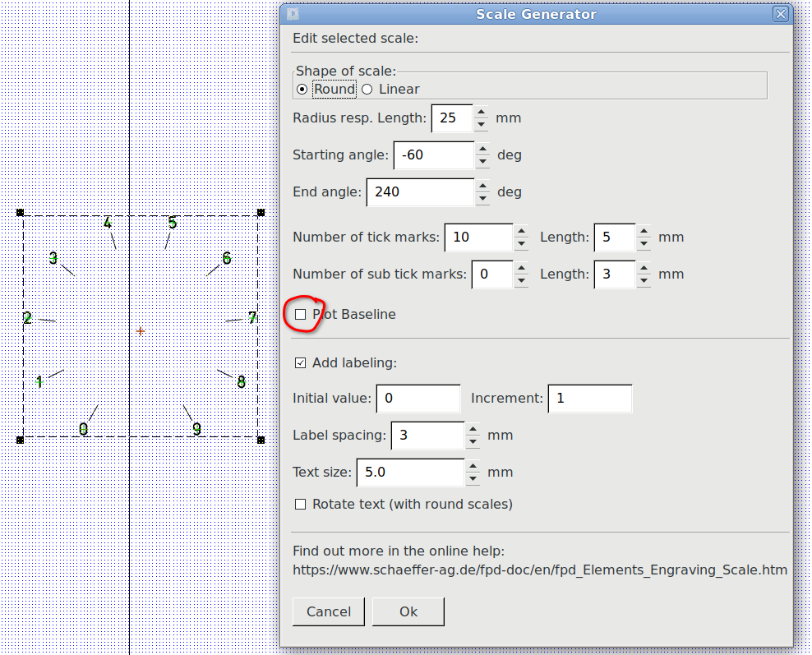Increase the Starting angle value
This screenshot has width=812, height=655.
[x=482, y=149]
